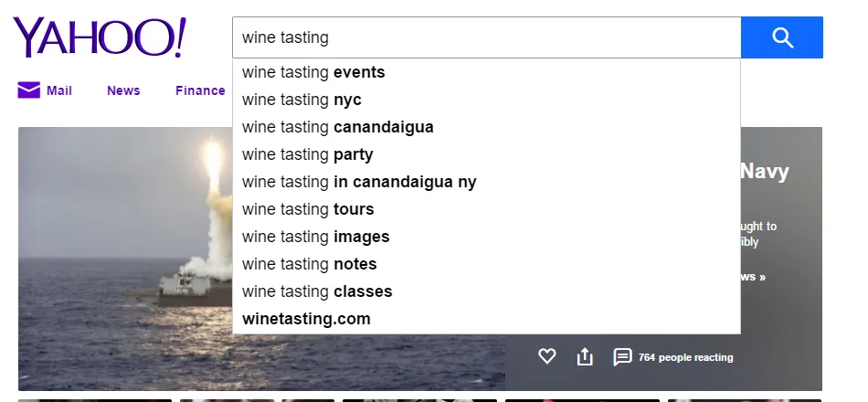Viewport: 868px width, 402px height.
Task: Open the News navigation link
Action: [123, 90]
